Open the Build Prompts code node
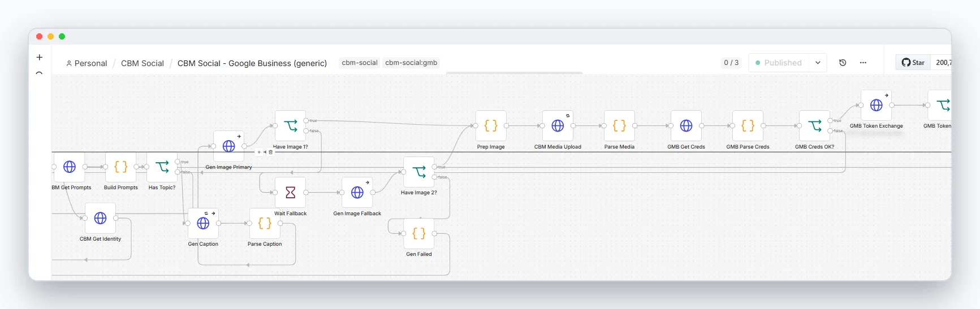Viewport: 980px width, 309px height. pyautogui.click(x=120, y=167)
